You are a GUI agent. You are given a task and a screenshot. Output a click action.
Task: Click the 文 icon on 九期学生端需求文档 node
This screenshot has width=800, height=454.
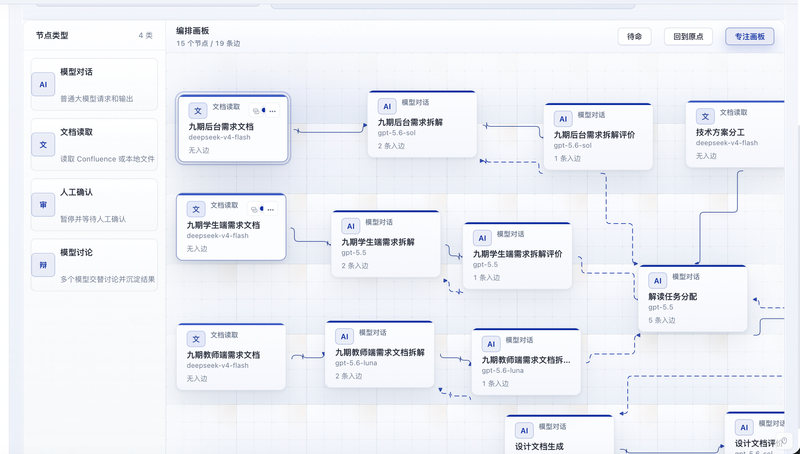(196, 209)
